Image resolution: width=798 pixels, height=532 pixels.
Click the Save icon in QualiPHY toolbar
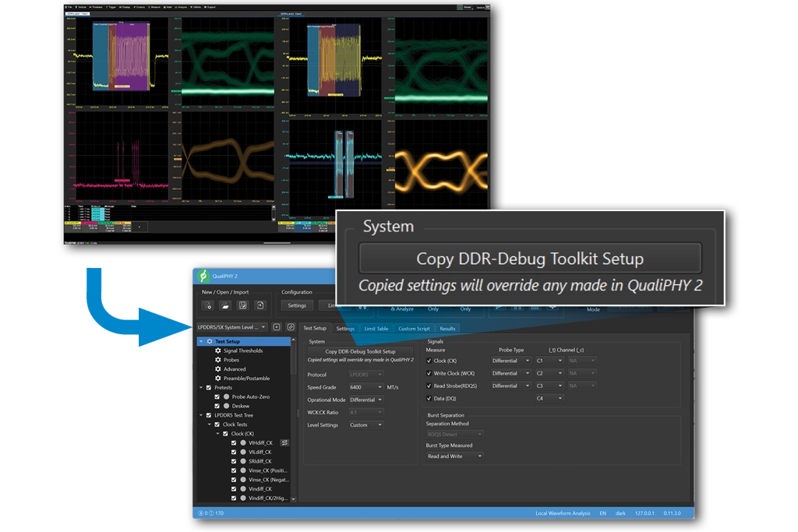[243, 305]
